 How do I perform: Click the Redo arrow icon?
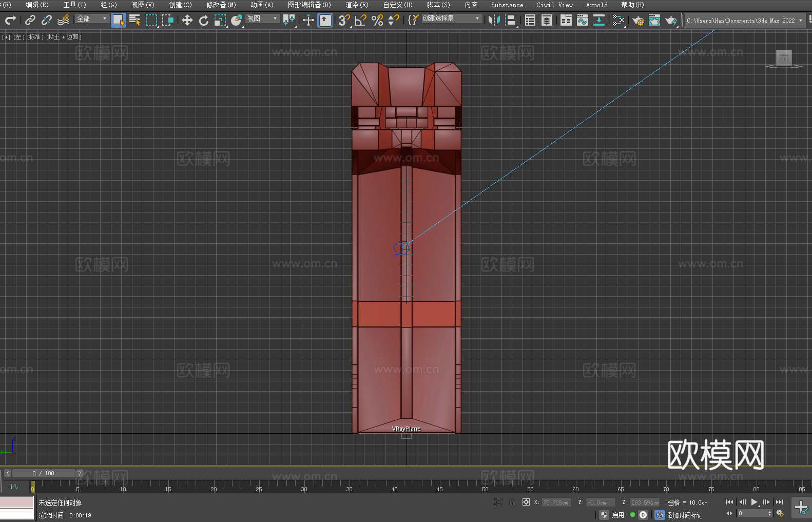10,20
